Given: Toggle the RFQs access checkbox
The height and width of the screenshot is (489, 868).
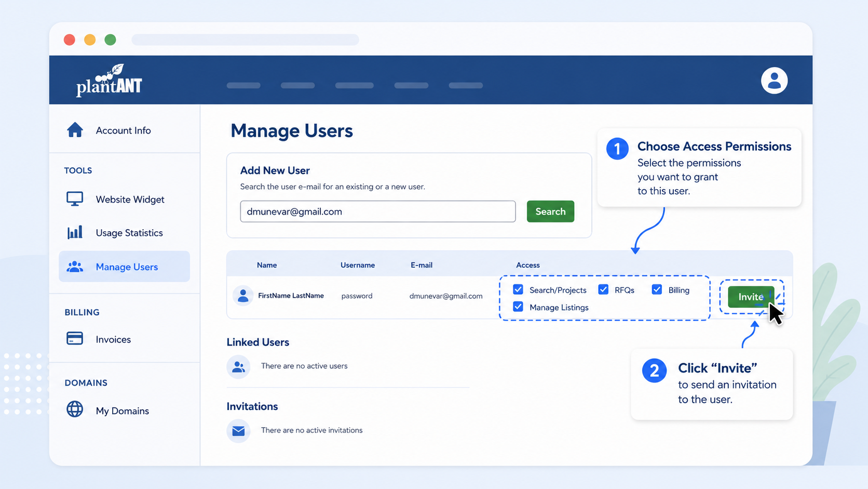Looking at the screenshot, I should click(603, 289).
